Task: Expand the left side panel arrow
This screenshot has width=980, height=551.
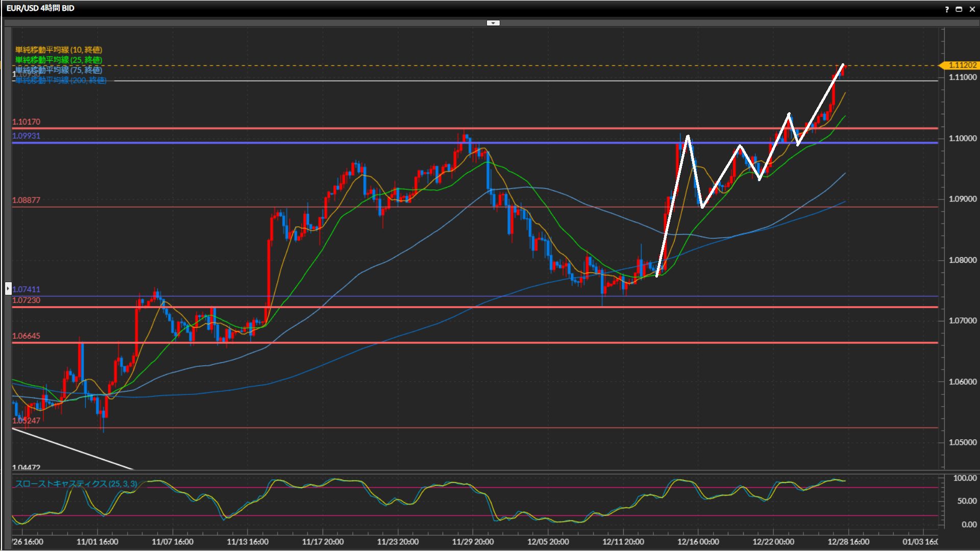Action: click(8, 289)
